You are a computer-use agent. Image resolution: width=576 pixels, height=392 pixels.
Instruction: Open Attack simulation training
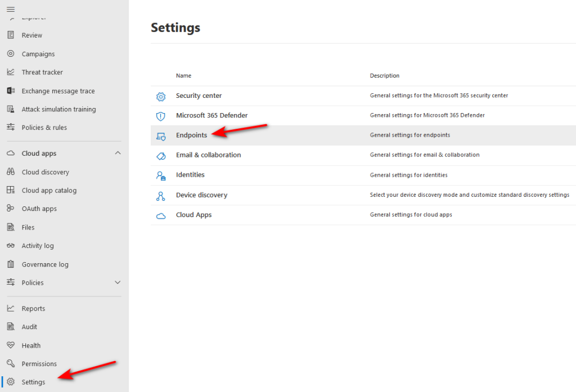click(58, 110)
